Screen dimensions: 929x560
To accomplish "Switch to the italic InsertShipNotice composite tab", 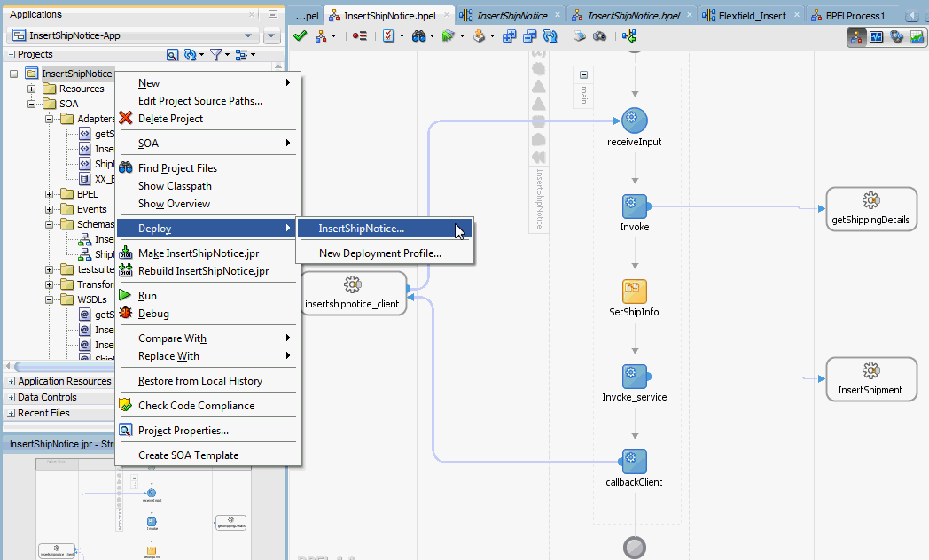I will (x=511, y=16).
